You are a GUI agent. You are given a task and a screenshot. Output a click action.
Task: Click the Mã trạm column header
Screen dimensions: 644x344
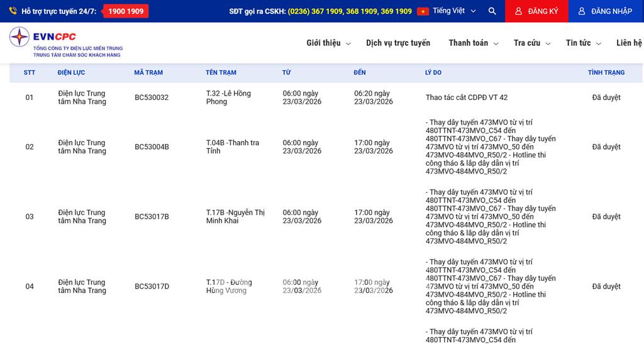coord(148,72)
